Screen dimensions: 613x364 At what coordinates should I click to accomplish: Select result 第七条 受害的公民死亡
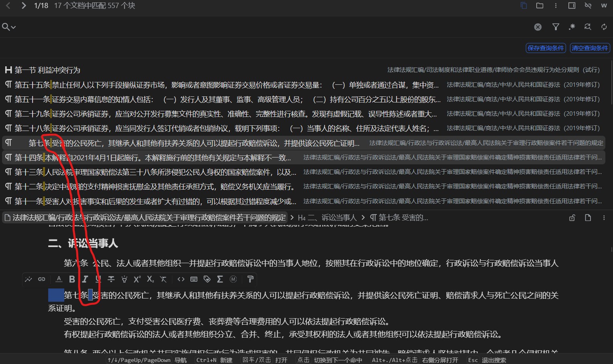304,143
